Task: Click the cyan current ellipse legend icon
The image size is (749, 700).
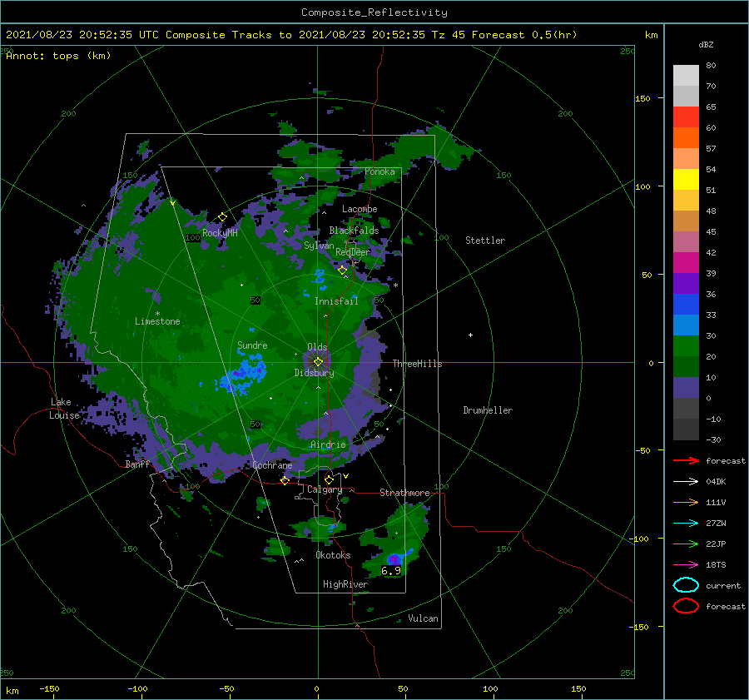Action: pos(686,585)
